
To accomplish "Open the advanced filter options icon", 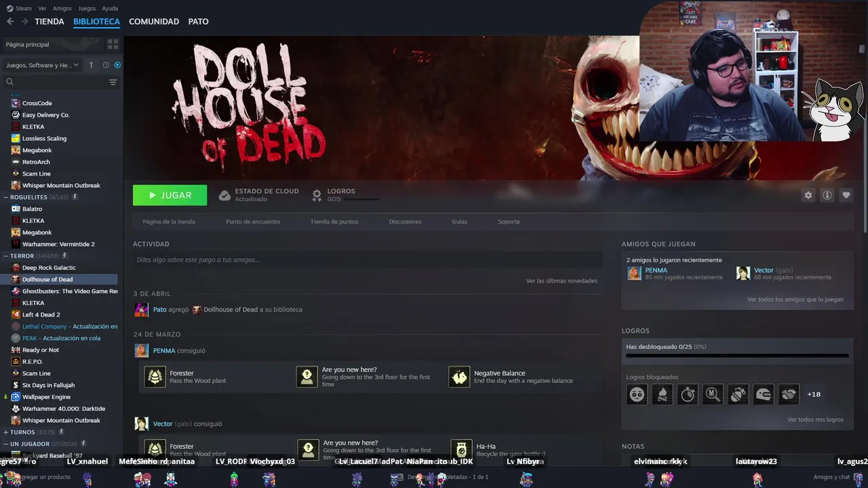I will (x=113, y=82).
